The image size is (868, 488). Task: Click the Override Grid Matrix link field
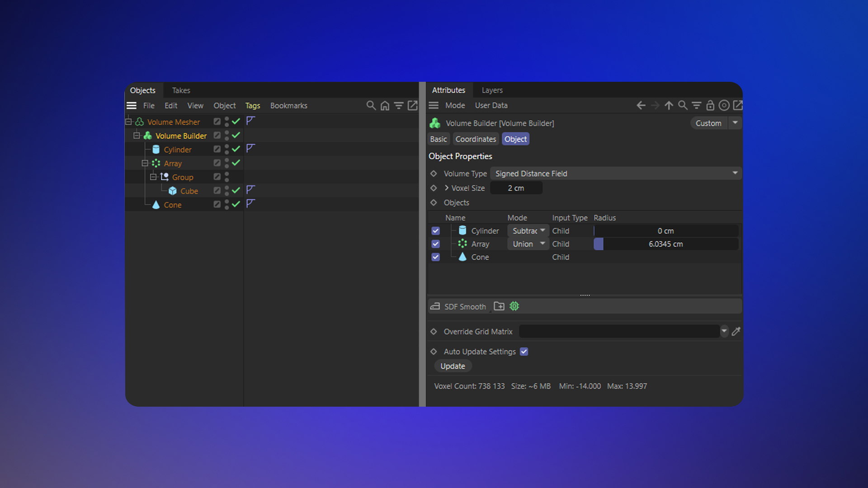[x=619, y=331]
